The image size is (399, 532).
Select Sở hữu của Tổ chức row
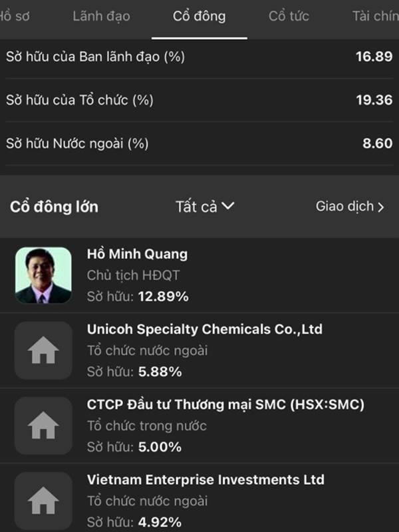click(199, 100)
